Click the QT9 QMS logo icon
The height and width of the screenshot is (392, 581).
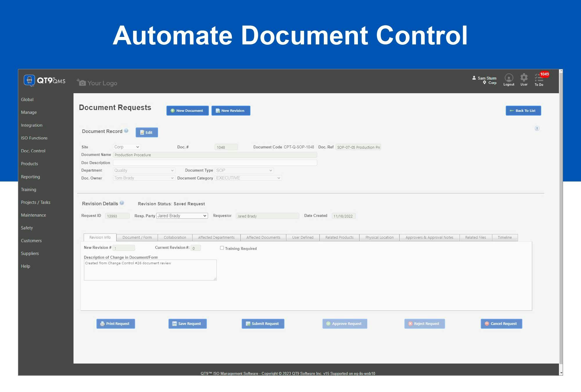(x=29, y=80)
